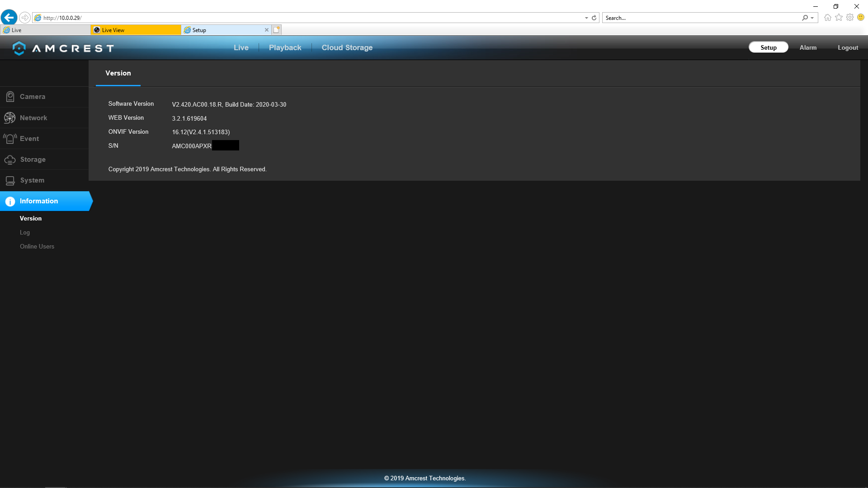Switch to the Live View browser tab
Screen dimensions: 868x488
136,30
